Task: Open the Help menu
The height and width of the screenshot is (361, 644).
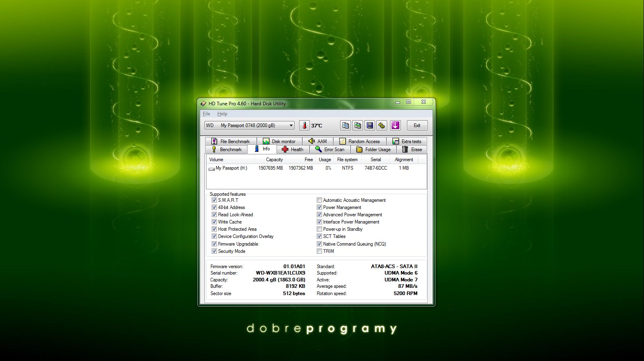Action: (222, 114)
